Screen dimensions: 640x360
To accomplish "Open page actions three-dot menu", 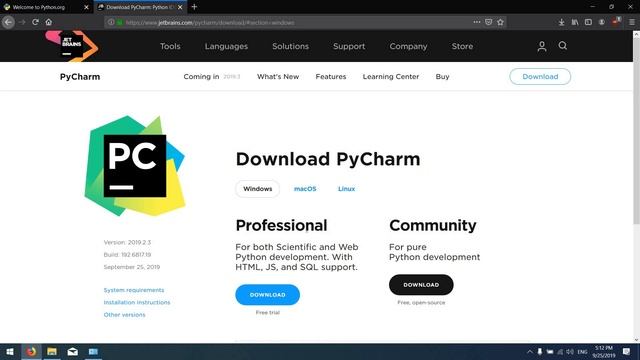I will (x=476, y=22).
